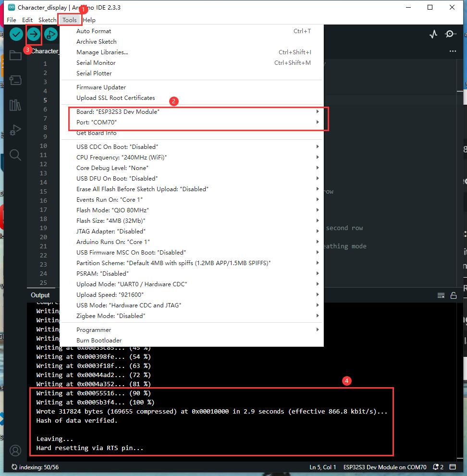The width and height of the screenshot is (467, 476).
Task: Click the Output panel tab
Action: point(40,295)
